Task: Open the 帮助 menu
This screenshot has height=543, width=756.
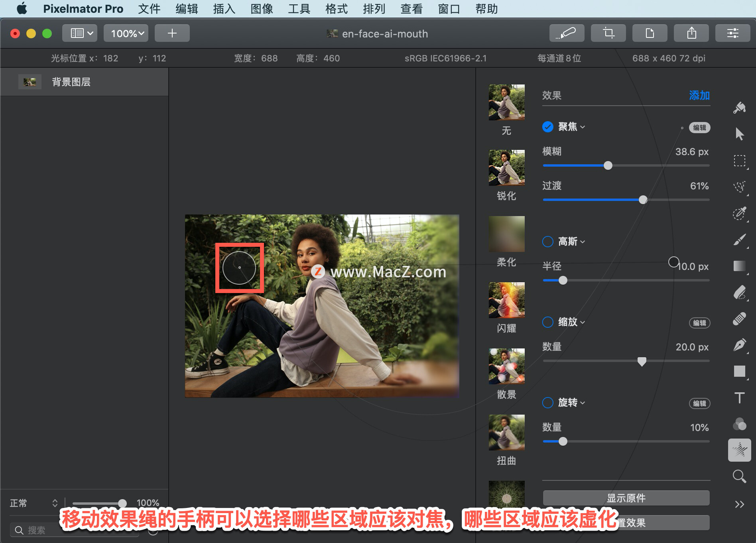Action: 486,8
